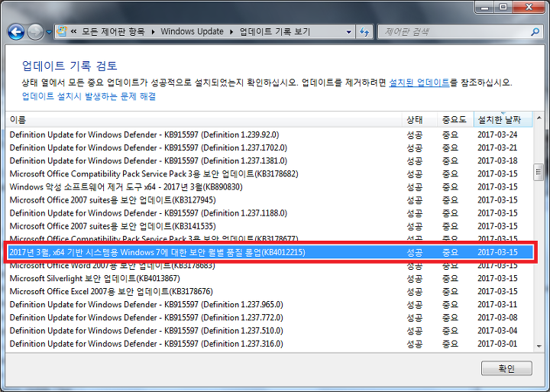This screenshot has width=550, height=392.
Task: Click the 2017-03-04 install date cell
Action: click(x=497, y=331)
